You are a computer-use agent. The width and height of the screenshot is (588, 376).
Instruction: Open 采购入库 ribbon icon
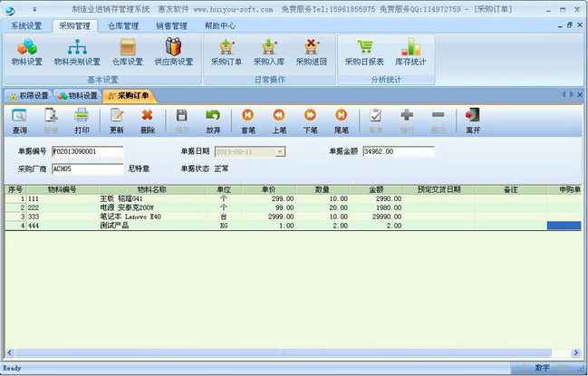(x=269, y=53)
